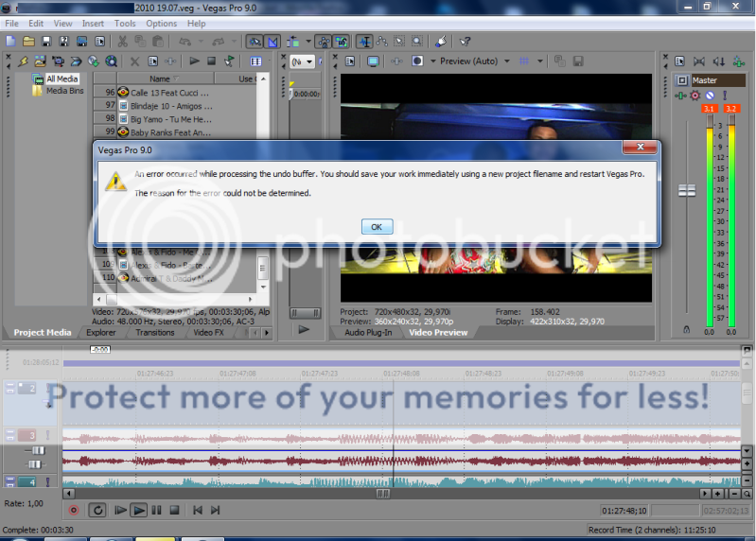Switch to the Audio Plug-In tab
The image size is (756, 541).
click(x=368, y=332)
